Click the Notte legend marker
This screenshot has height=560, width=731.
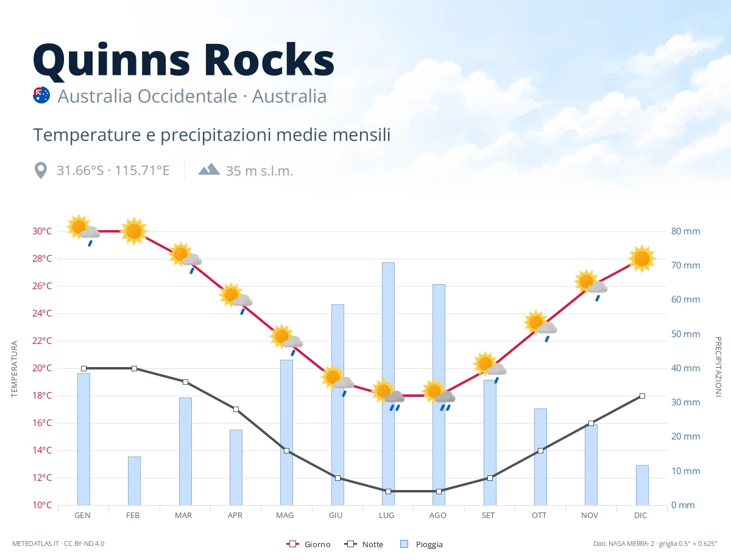(x=350, y=544)
